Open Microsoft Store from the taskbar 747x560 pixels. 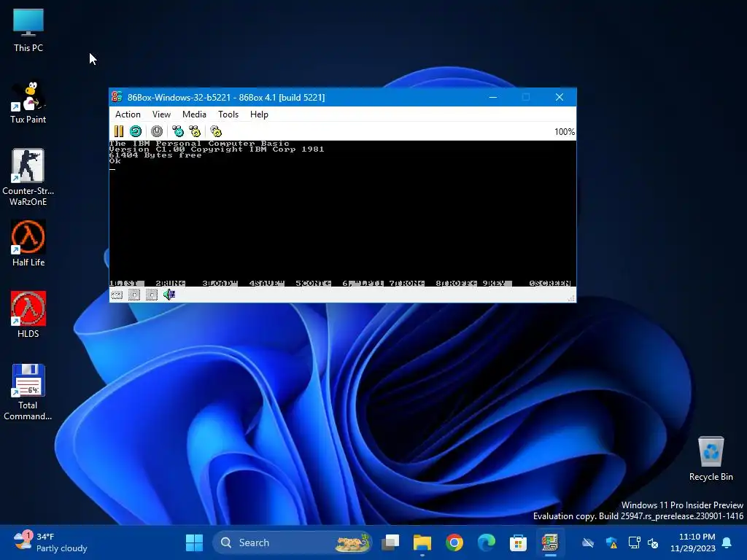click(x=518, y=542)
